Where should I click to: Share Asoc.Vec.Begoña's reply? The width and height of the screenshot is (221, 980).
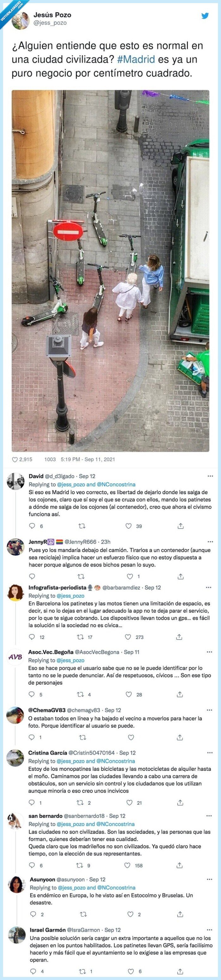click(180, 694)
